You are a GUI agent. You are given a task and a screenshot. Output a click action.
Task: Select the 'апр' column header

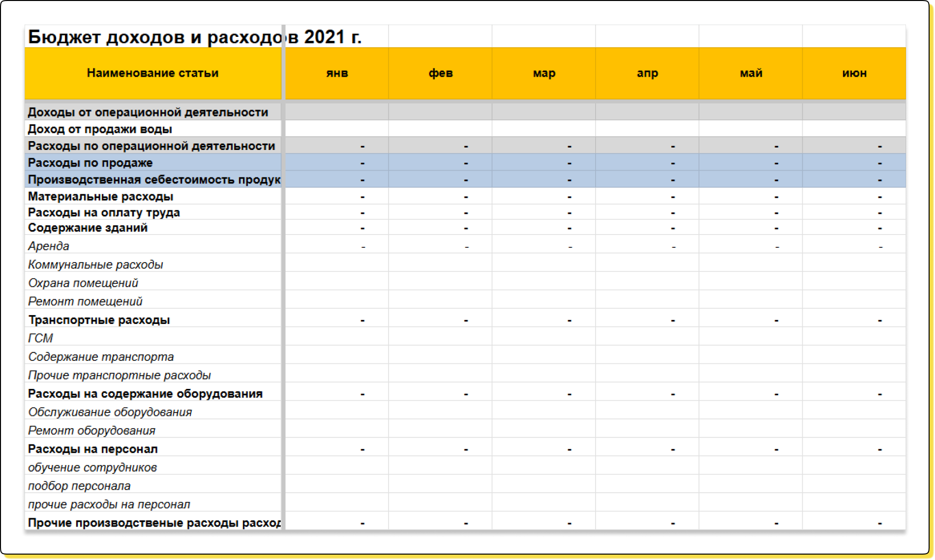click(647, 73)
